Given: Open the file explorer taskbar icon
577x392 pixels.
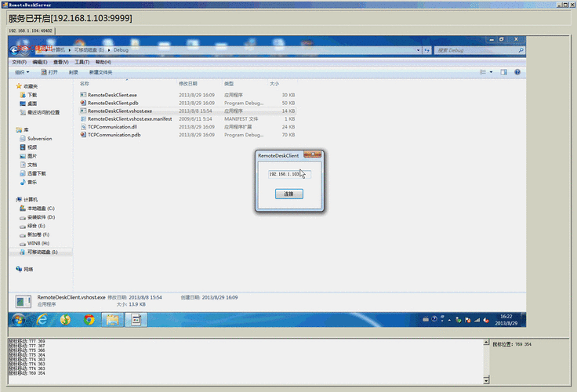Looking at the screenshot, I should pyautogui.click(x=112, y=319).
